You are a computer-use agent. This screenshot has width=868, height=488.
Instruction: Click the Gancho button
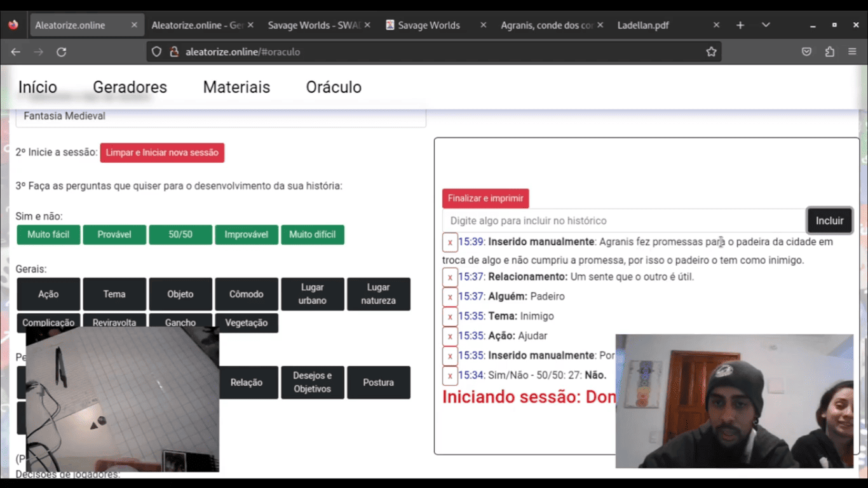(180, 323)
